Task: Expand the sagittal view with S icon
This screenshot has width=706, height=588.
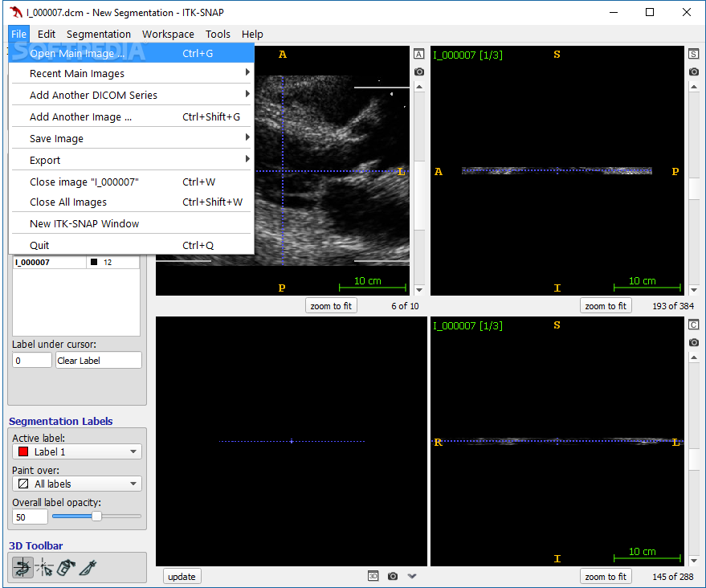Action: (x=693, y=54)
